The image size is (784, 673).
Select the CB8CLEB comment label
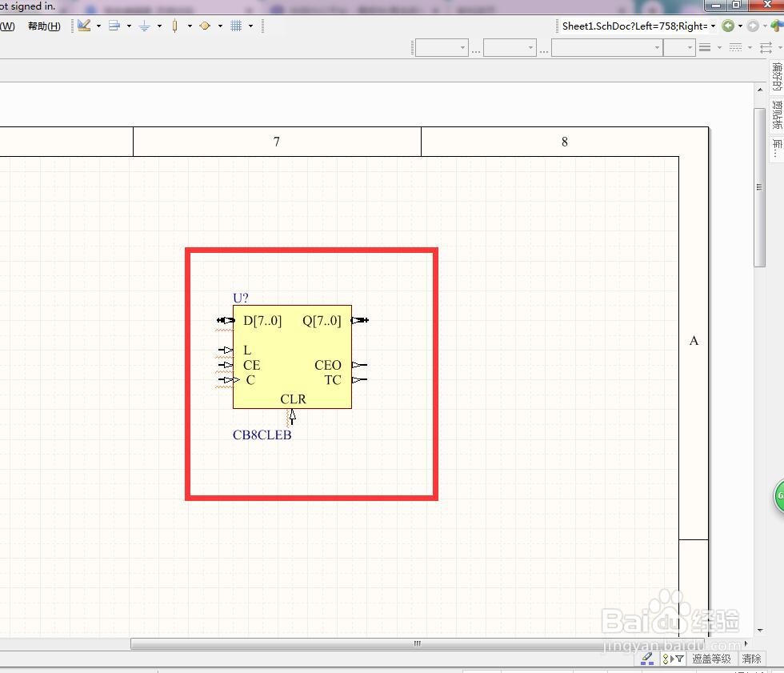[x=262, y=435]
